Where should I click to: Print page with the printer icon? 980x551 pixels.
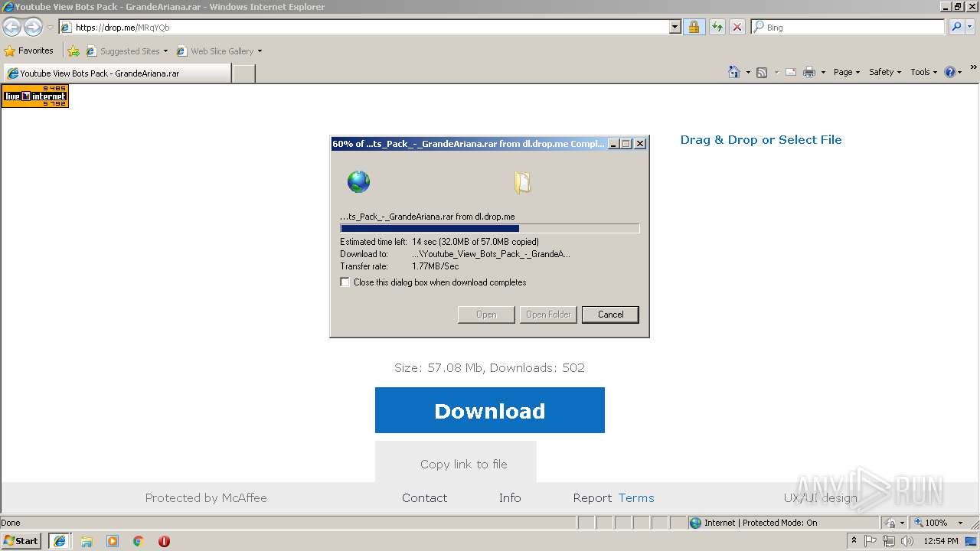tap(809, 72)
